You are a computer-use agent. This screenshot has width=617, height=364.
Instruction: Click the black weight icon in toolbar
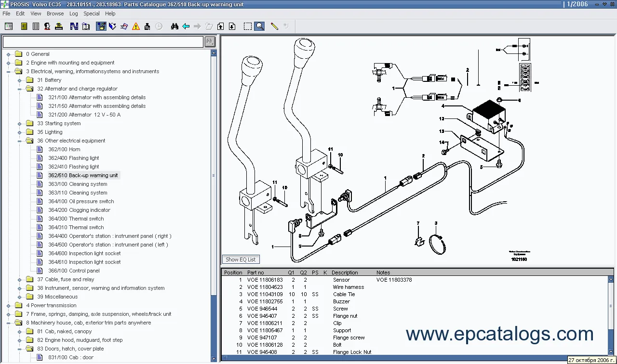(147, 26)
